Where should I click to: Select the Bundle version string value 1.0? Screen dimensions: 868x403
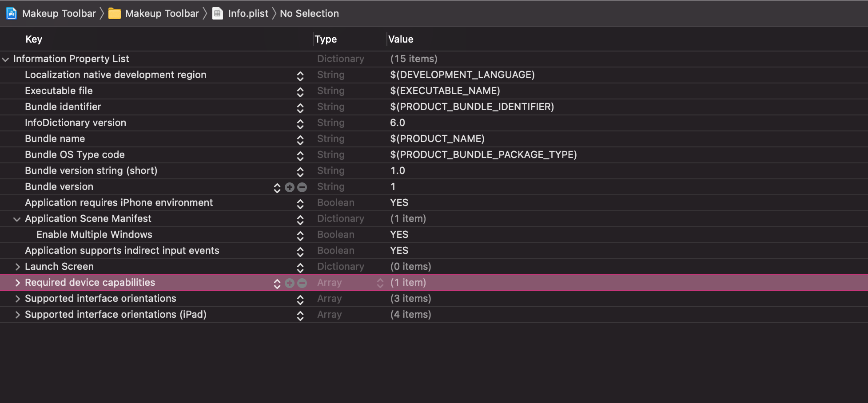pyautogui.click(x=398, y=170)
